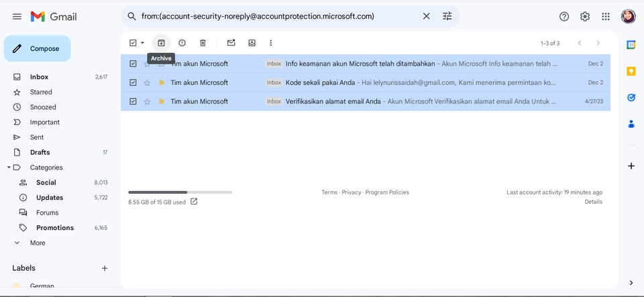
Task: Move selected emails to Inbox icon
Action: 252,43
